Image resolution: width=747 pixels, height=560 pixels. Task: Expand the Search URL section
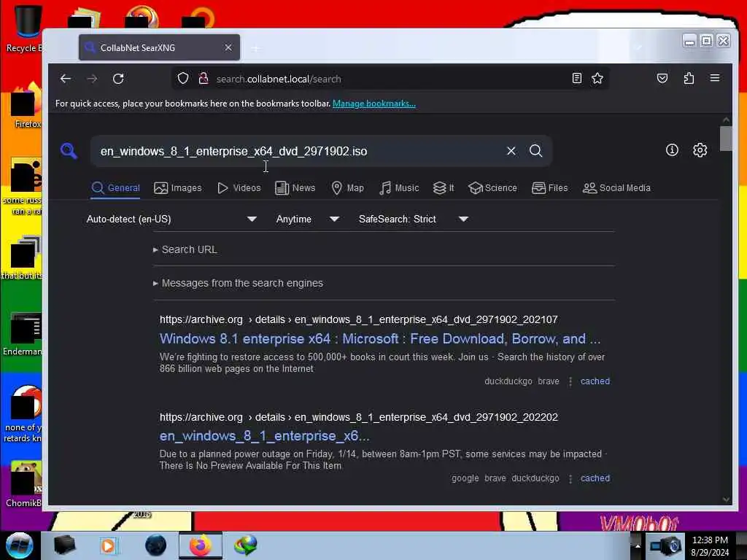click(185, 249)
